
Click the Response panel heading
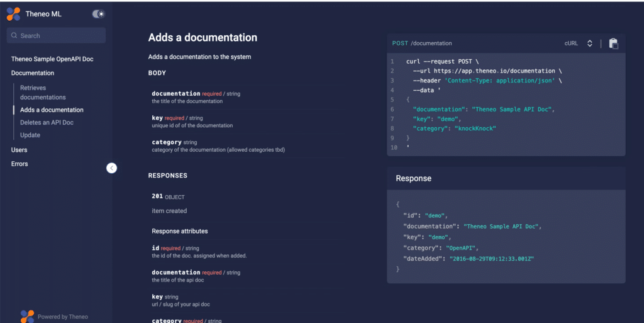point(414,178)
